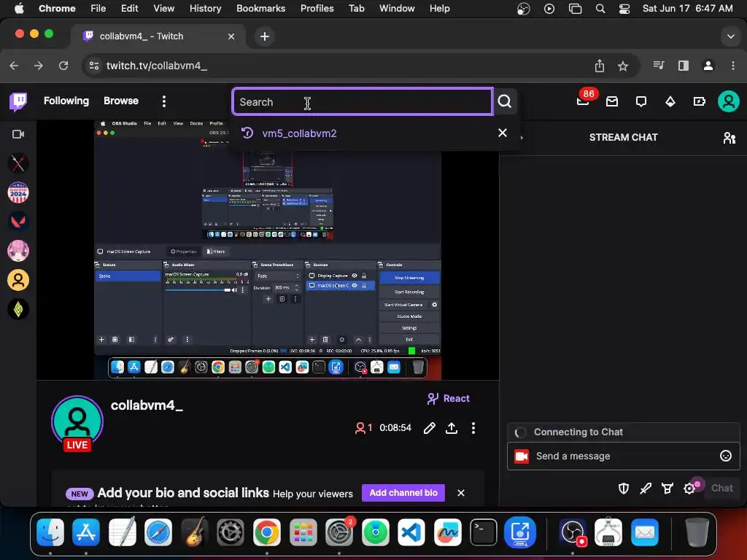Screen dimensions: 747x560
Task: Open the pink-haired anime avatar channel
Action: pyautogui.click(x=18, y=251)
